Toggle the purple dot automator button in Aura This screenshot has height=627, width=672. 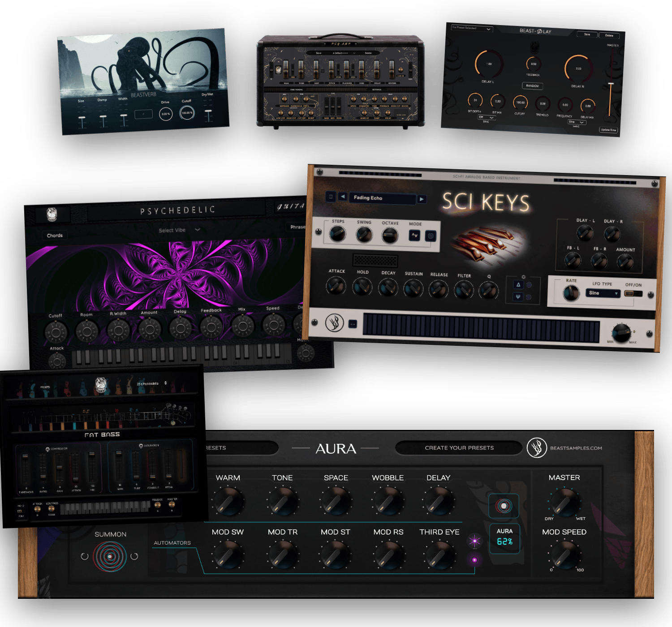click(x=474, y=560)
